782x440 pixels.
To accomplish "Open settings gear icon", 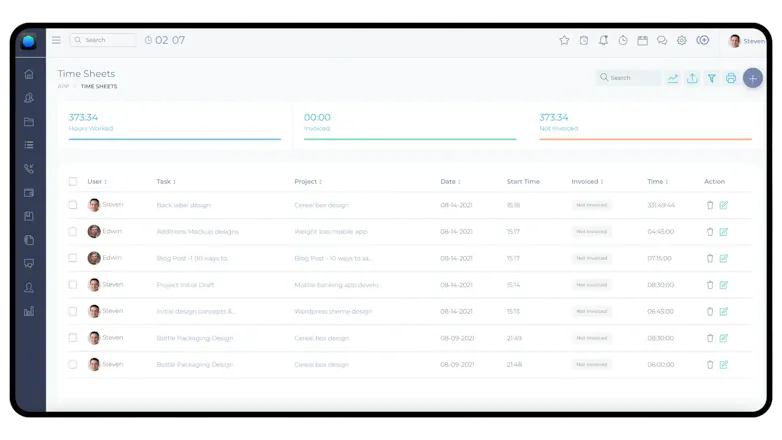I will pos(682,40).
